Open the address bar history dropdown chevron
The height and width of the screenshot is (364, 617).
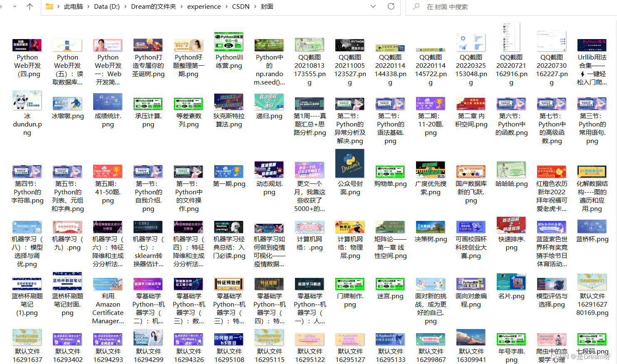pyautogui.click(x=373, y=7)
